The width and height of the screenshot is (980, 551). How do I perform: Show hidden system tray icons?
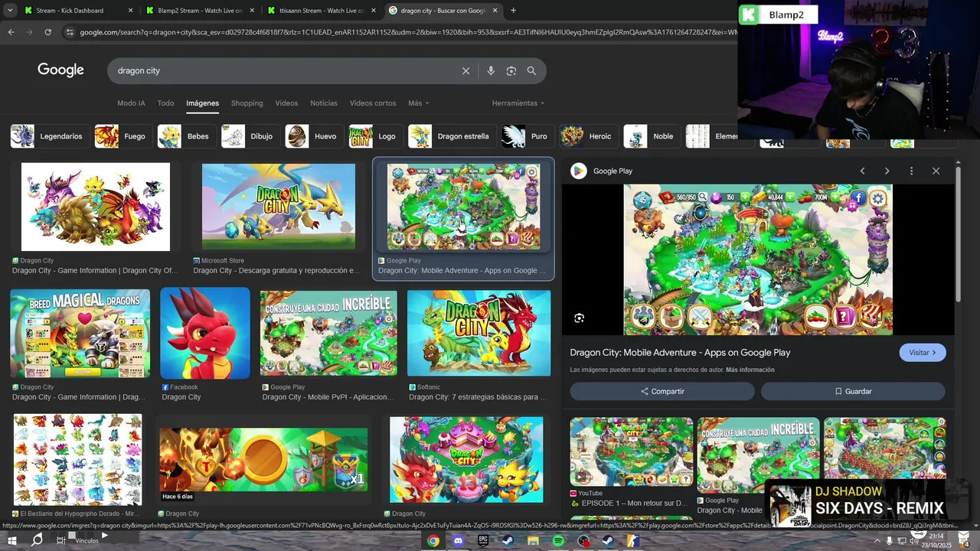[x=877, y=541]
